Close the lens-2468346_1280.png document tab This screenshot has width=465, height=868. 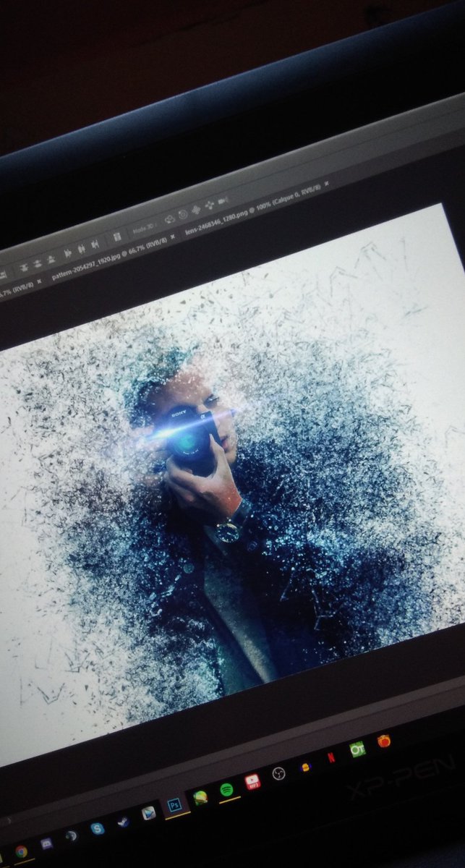[x=326, y=184]
